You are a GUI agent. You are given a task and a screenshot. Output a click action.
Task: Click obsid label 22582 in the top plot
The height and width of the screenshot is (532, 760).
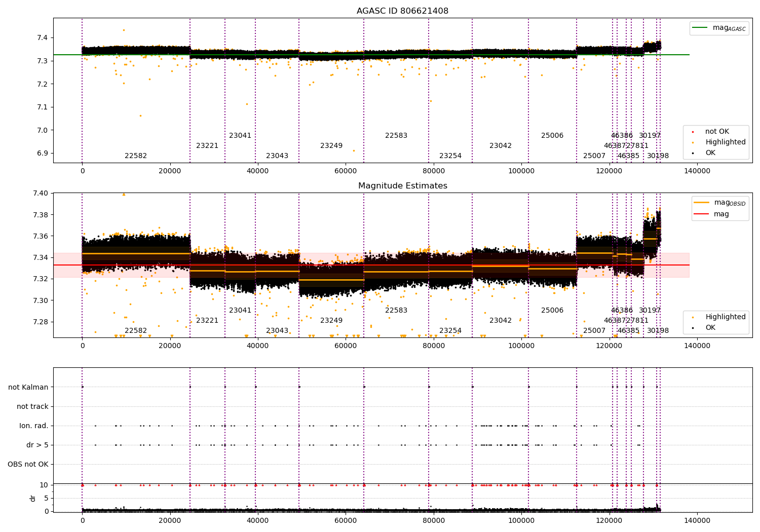(x=136, y=156)
